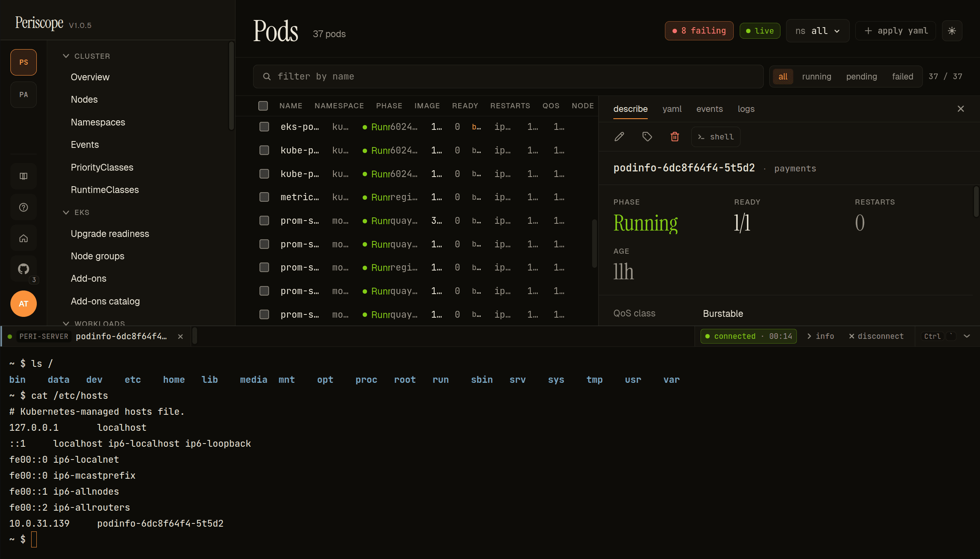
Task: Open the AT user avatar
Action: (24, 304)
